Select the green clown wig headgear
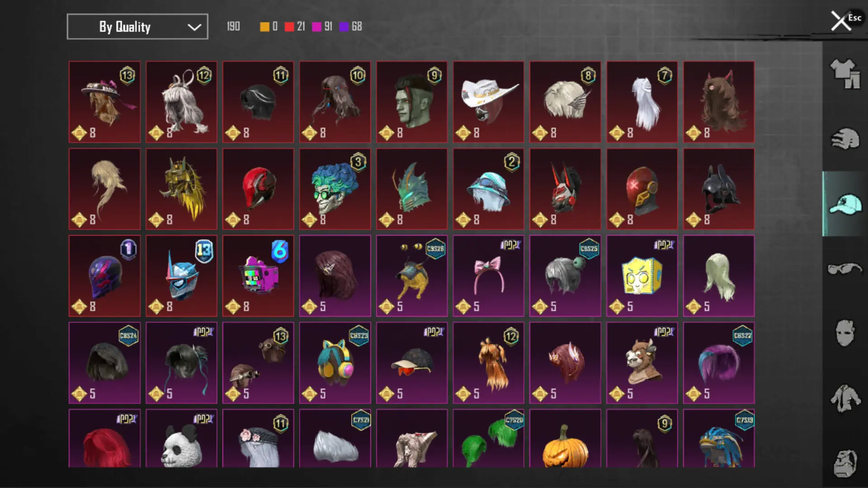 [x=335, y=189]
